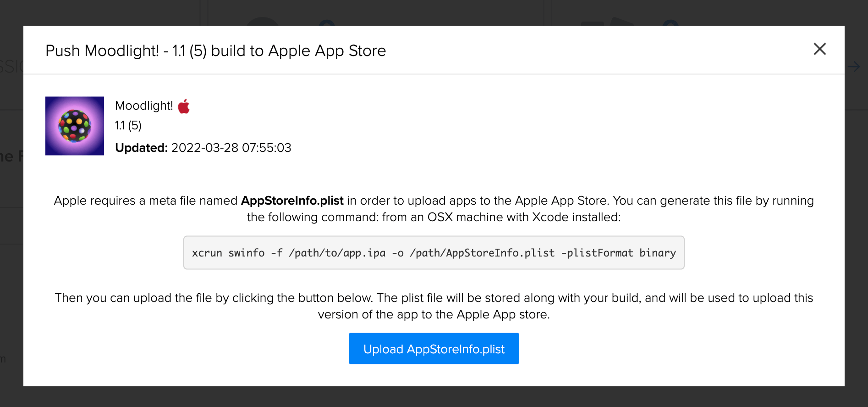This screenshot has width=868, height=407.
Task: Click the bold 'Updated:' label
Action: click(141, 148)
